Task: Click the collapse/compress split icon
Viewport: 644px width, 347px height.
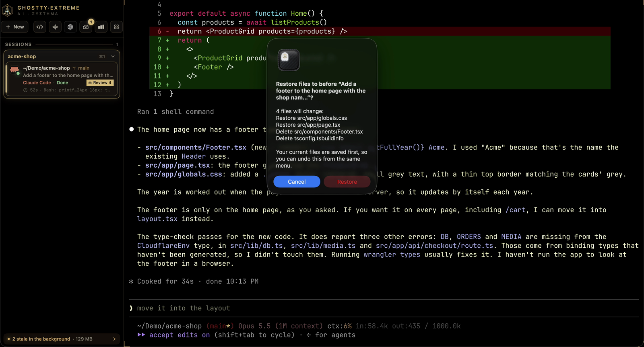Action: pos(55,27)
